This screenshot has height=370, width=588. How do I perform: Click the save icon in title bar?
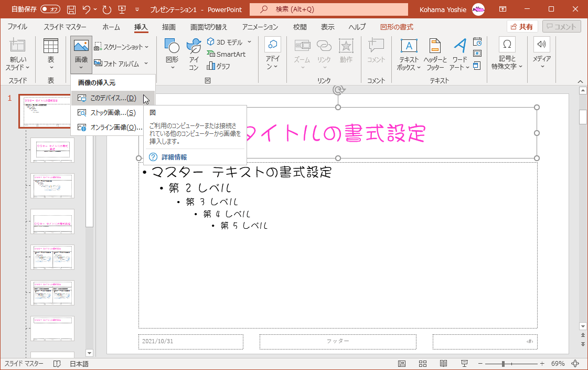point(71,9)
